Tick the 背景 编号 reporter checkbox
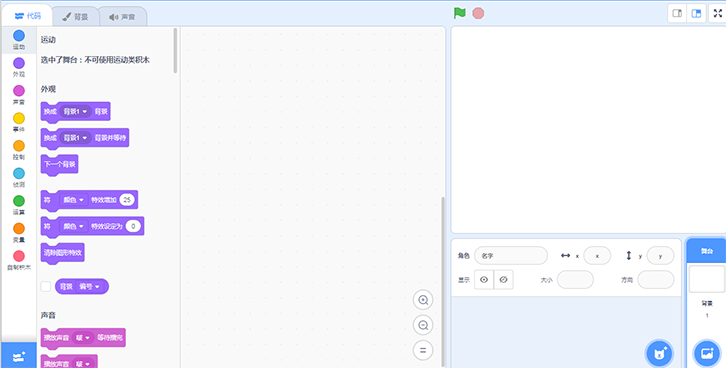 (x=45, y=287)
